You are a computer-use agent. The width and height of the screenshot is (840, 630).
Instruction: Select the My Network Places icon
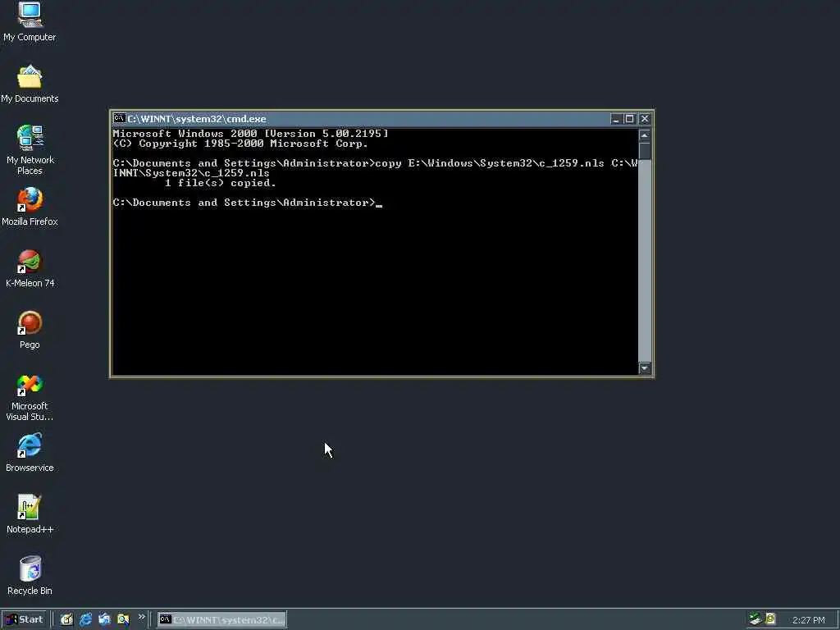point(30,150)
